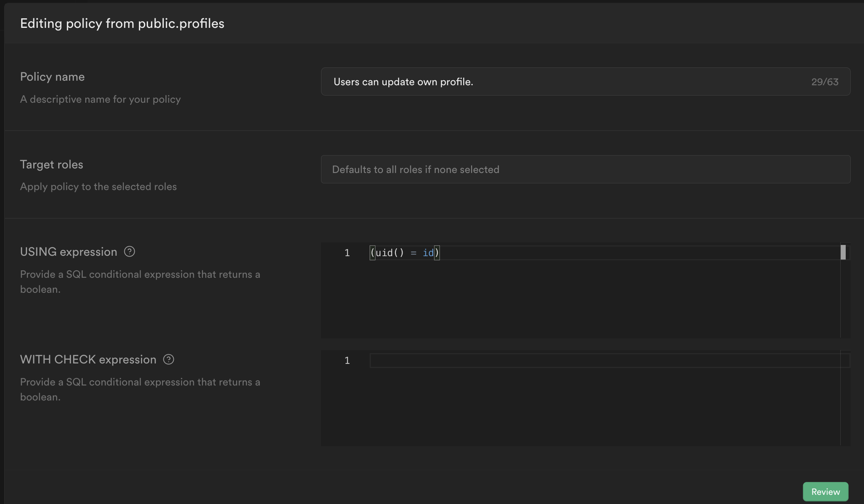Click the id identifier in the USING expression
The height and width of the screenshot is (504, 864).
tap(428, 252)
